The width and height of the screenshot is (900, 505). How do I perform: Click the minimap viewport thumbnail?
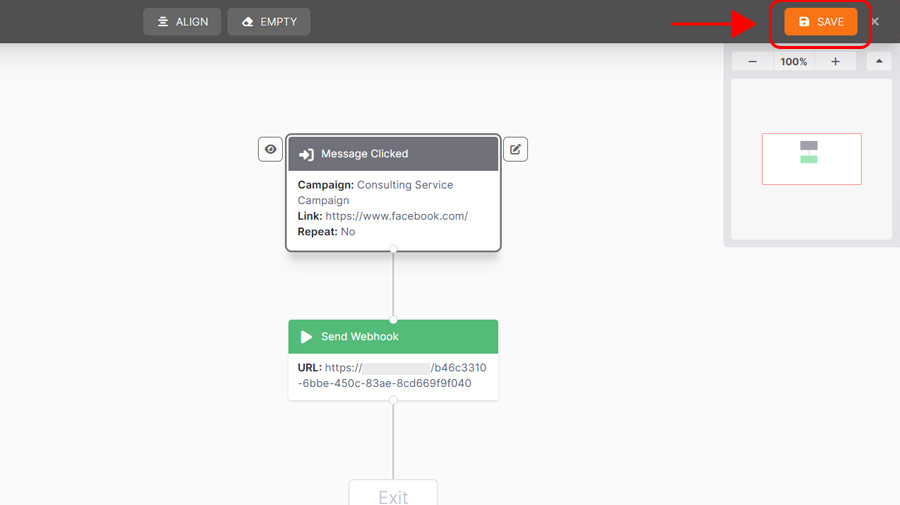point(811,159)
